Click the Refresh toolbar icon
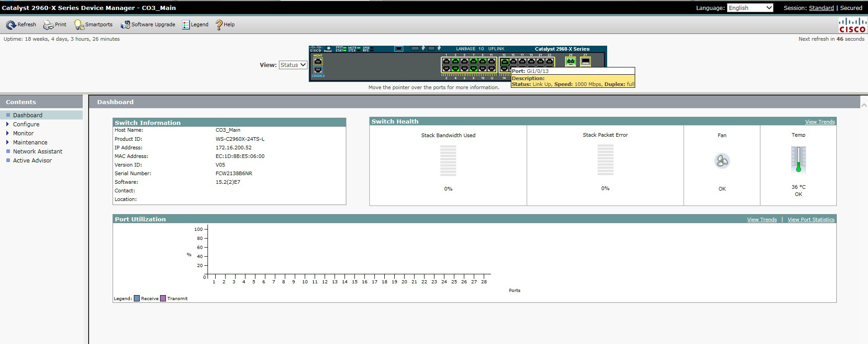The image size is (868, 344). (x=11, y=25)
